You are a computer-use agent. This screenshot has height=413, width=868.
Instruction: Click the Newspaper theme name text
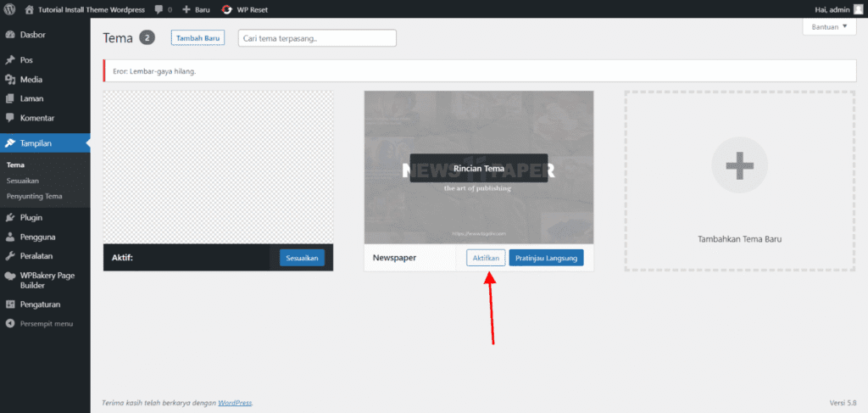pos(394,258)
